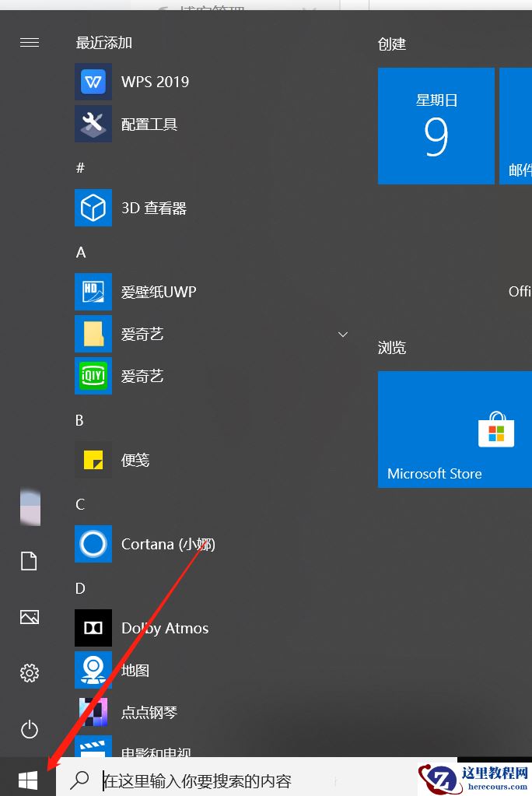Select the Dolby Atmos text label
532x796 pixels.
(165, 629)
